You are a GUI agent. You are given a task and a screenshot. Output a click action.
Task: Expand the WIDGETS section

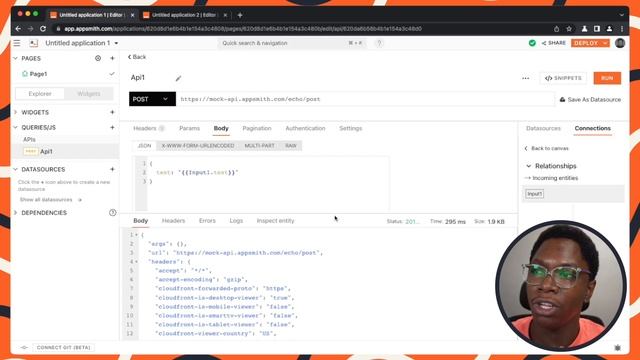[x=16, y=112]
